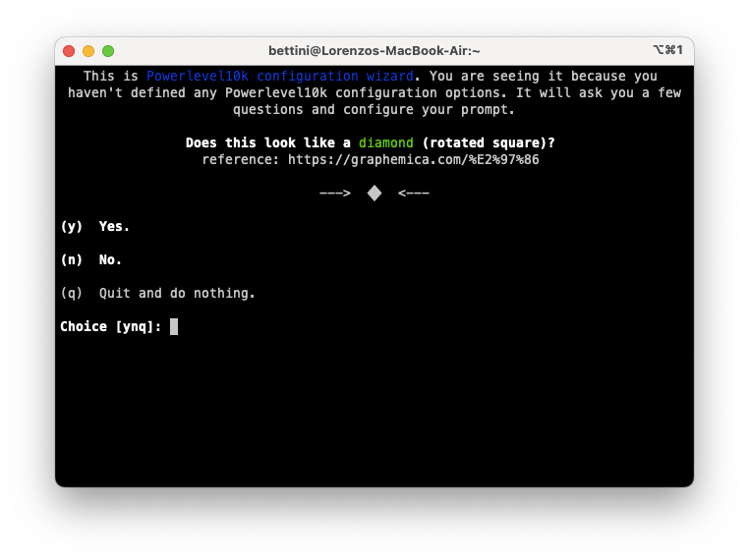Click the (n) No. option line
The image size is (749, 560).
pyautogui.click(x=91, y=259)
